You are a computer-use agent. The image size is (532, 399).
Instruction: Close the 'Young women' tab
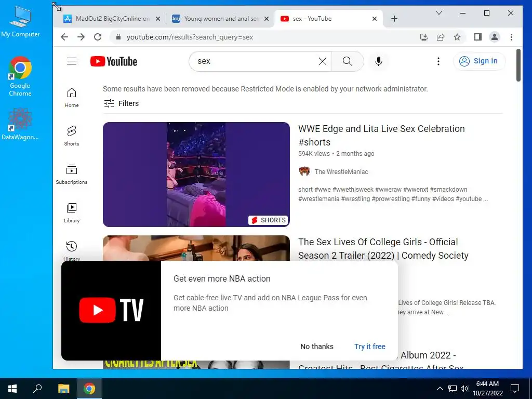(x=267, y=19)
